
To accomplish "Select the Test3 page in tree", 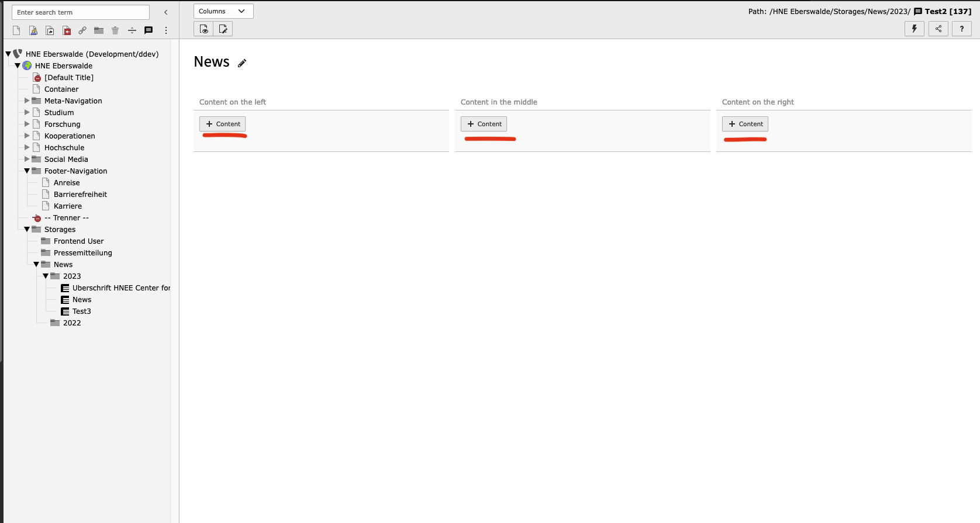I will (x=81, y=311).
